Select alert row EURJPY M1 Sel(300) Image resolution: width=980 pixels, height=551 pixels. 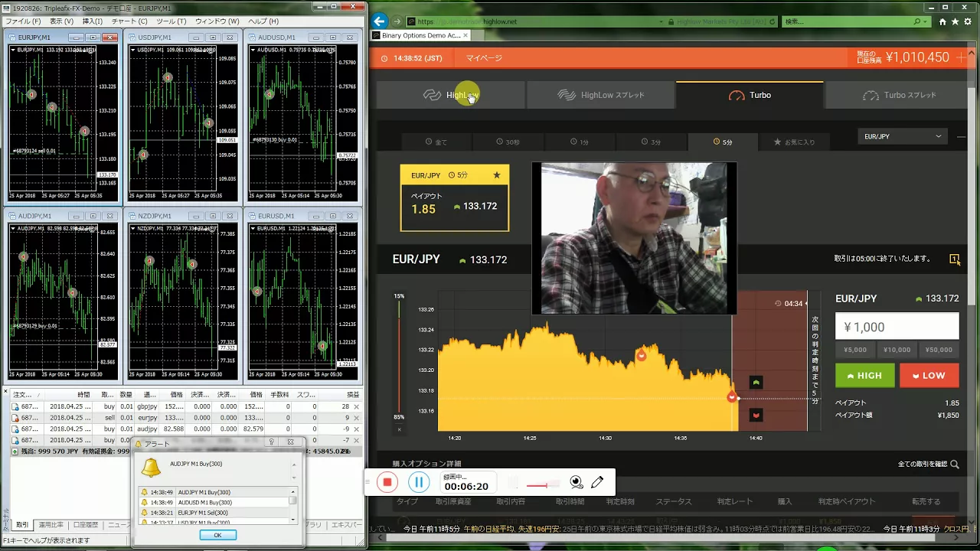click(214, 513)
